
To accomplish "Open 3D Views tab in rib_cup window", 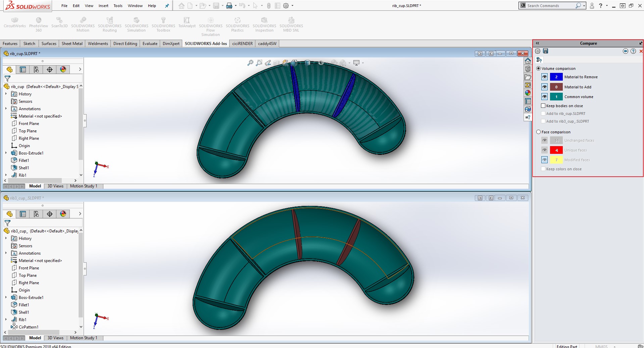I will pos(55,186).
